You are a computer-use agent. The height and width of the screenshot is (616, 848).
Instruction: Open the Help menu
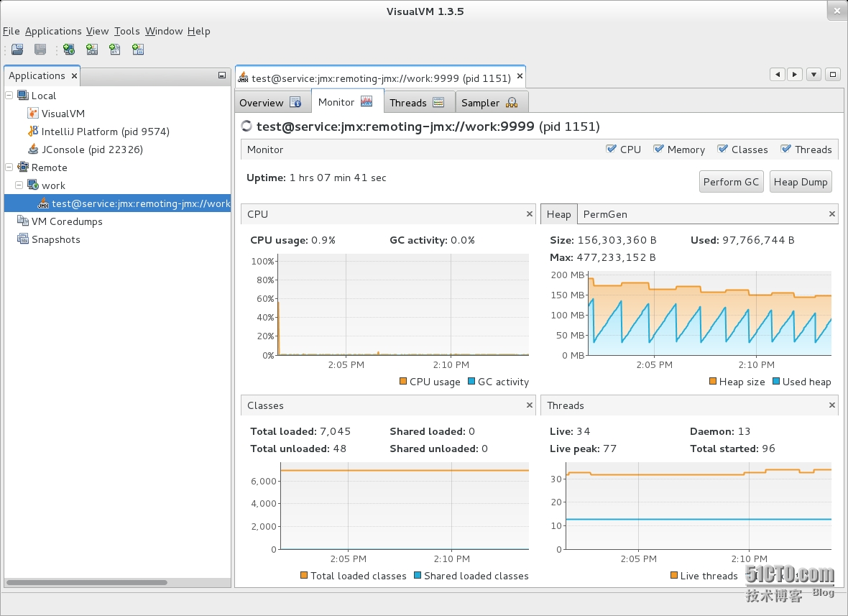[199, 32]
